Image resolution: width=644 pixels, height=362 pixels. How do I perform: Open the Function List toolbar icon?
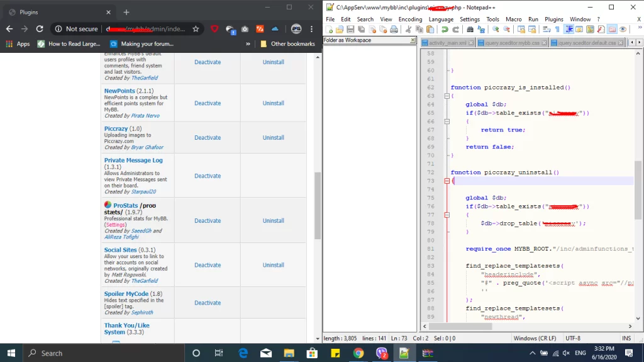[x=601, y=29]
